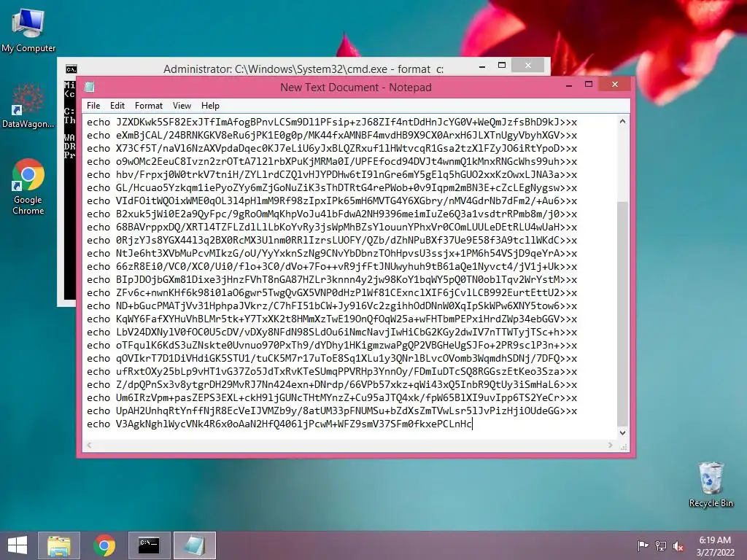Close the cmd.exe window
Screen dimensions: 747x560
(x=528, y=65)
